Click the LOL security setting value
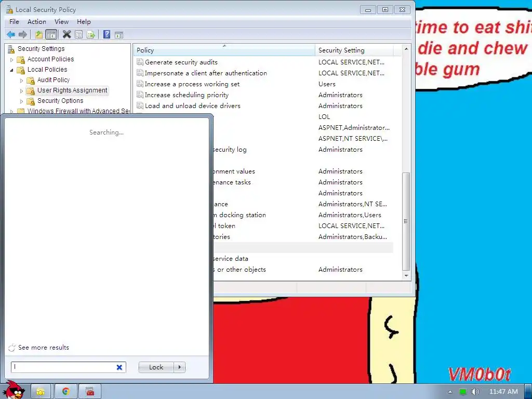This screenshot has height=399, width=532. pyautogui.click(x=324, y=117)
